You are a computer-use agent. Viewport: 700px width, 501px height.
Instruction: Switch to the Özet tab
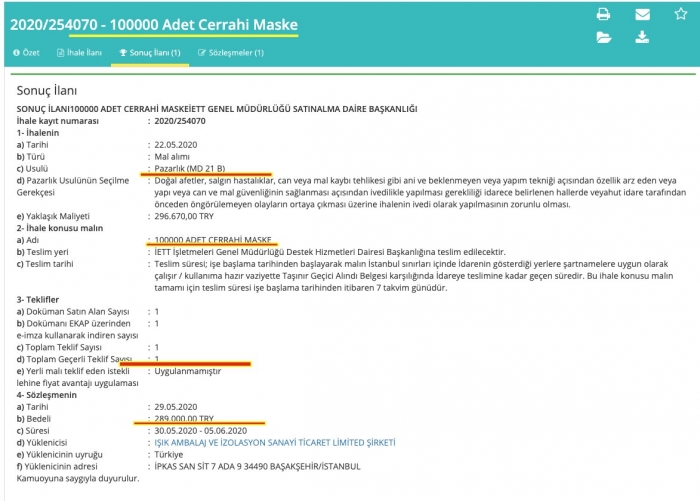[x=26, y=52]
